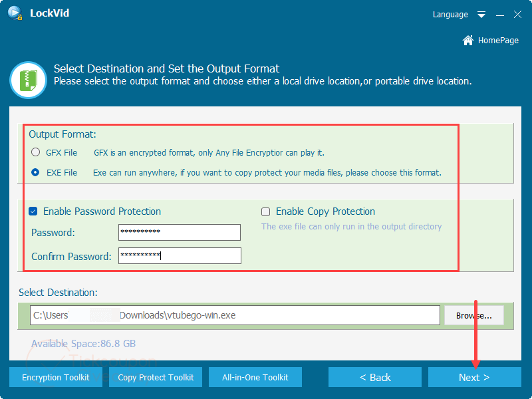The height and width of the screenshot is (399, 532).
Task: Click the Language menu label
Action: 450,15
